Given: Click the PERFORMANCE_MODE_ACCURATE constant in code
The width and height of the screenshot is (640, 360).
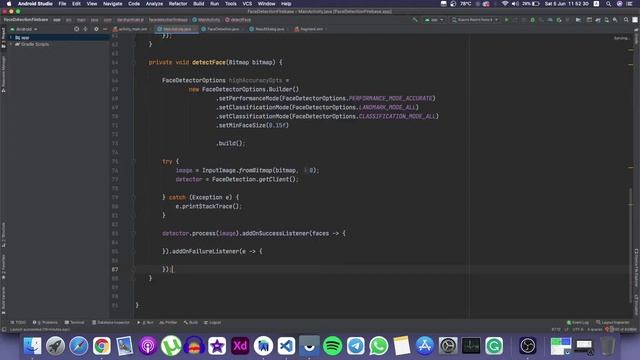Looking at the screenshot, I should 390,98.
